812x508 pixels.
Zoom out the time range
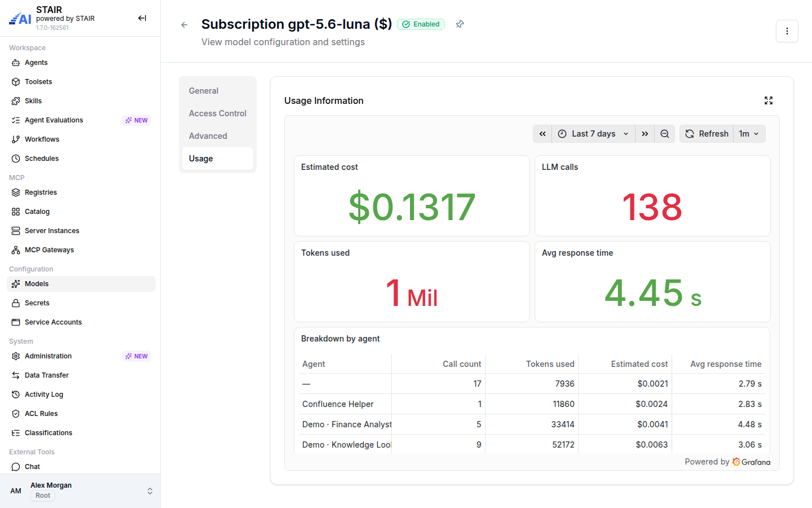(665, 134)
